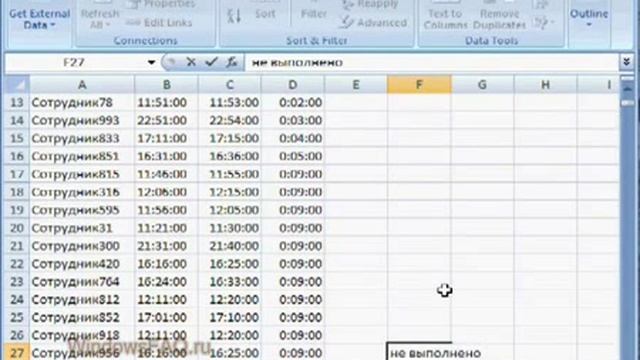Select row 13 header
Viewport: 640px width, 360px height.
[x=17, y=102]
